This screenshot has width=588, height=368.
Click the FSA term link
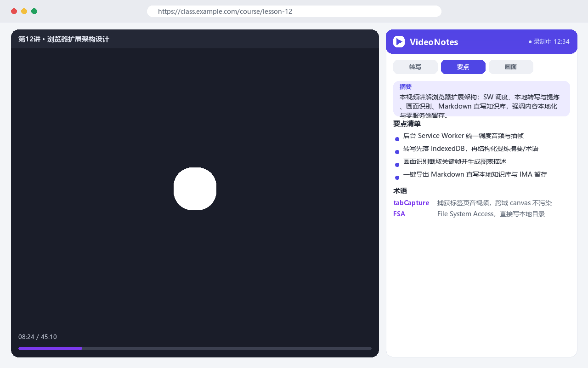point(399,214)
